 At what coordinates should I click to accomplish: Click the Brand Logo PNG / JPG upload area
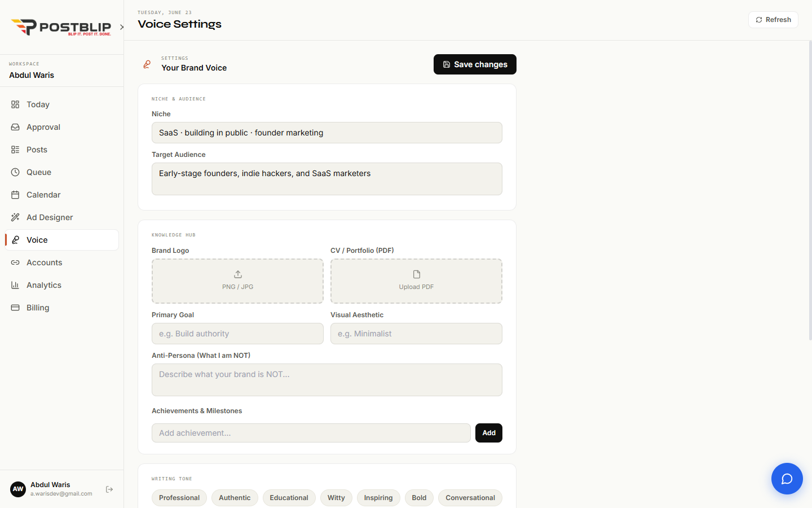(237, 281)
